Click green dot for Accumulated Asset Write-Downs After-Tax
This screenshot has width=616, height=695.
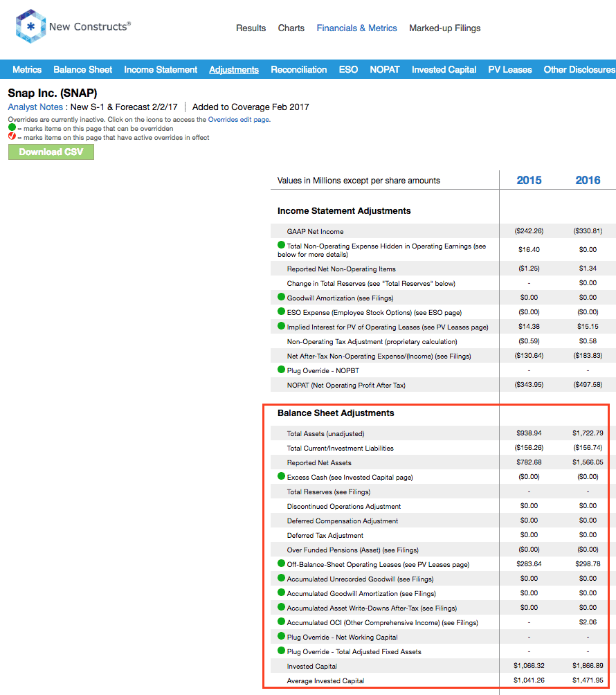click(281, 607)
